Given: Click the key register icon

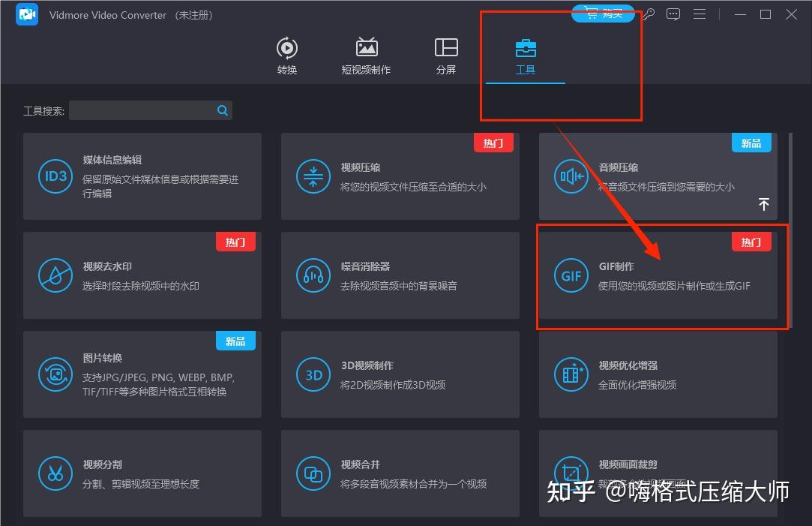Looking at the screenshot, I should 649,14.
